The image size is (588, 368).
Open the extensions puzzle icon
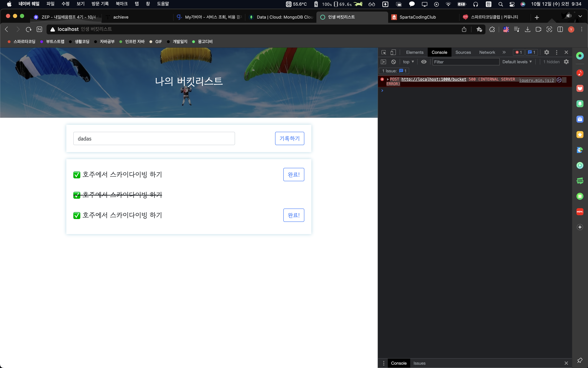click(x=492, y=29)
